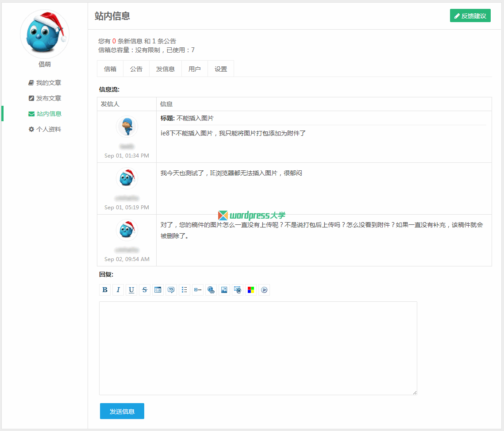Apply underline formatting to reply text
Viewport: 504px width, 431px height.
131,290
